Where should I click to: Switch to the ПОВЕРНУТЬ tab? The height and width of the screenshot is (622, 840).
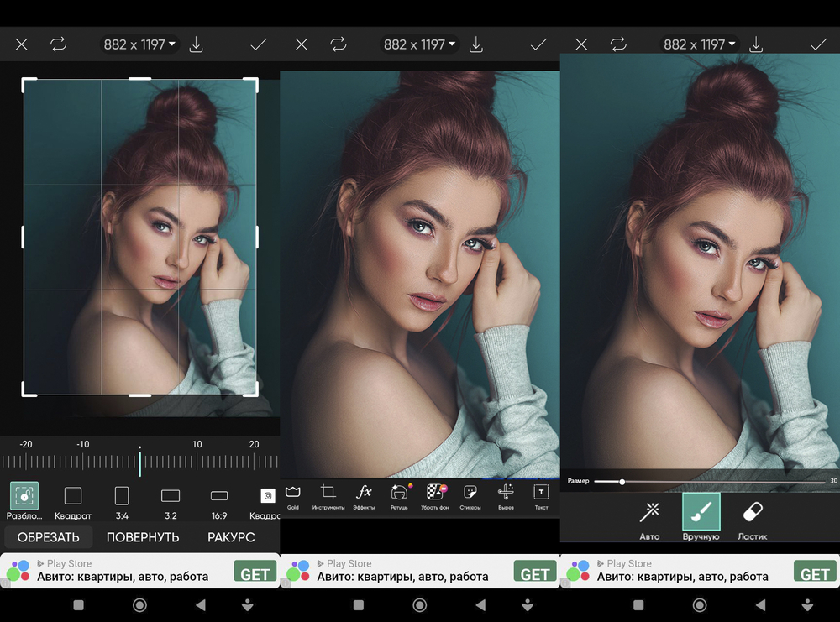tap(143, 537)
